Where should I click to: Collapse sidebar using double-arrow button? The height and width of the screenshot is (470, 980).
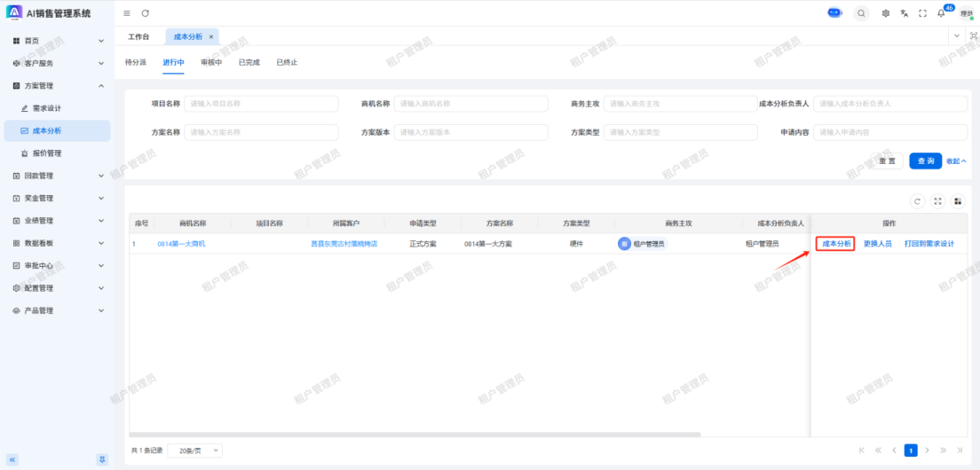click(x=12, y=459)
